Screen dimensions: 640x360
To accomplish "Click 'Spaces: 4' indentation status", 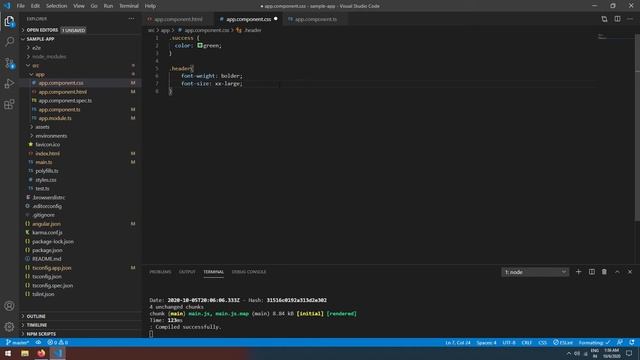I will point(486,342).
